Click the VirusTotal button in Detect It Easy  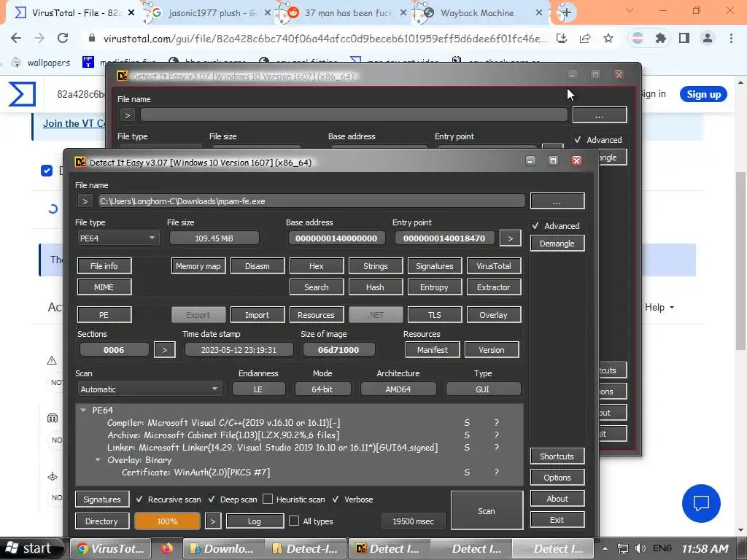[494, 265]
